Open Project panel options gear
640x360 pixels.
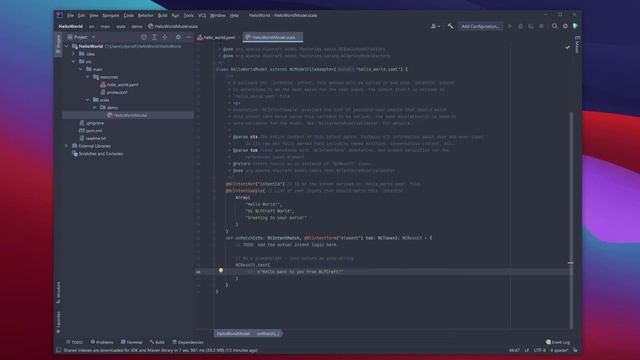pos(178,37)
